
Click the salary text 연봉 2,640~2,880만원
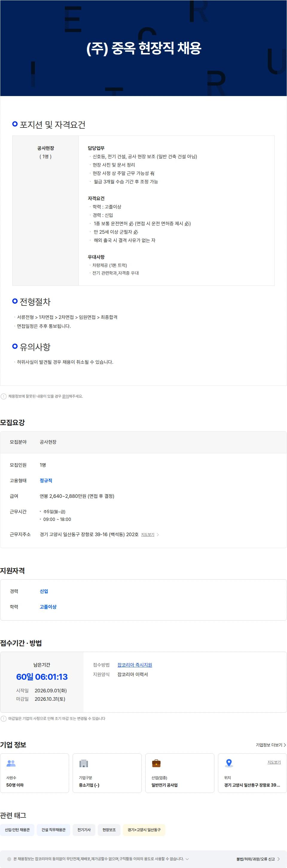tap(77, 496)
